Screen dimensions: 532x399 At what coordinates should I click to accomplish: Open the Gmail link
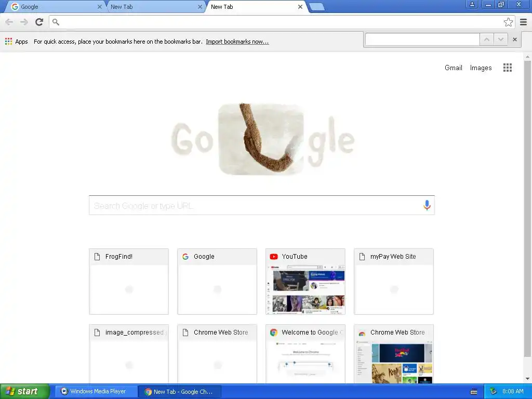tap(453, 68)
